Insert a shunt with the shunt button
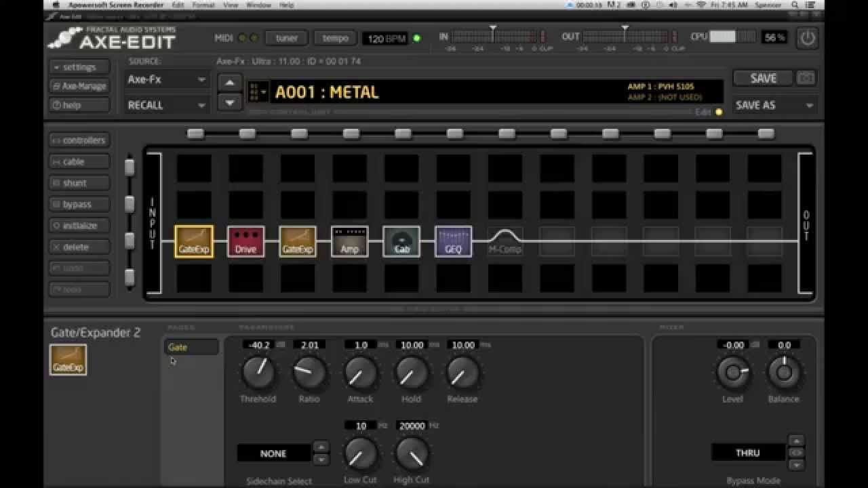 79,183
